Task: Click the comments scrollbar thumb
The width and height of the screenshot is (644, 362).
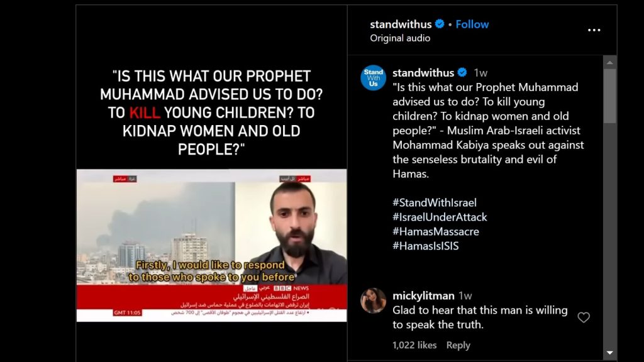Action: (610, 96)
